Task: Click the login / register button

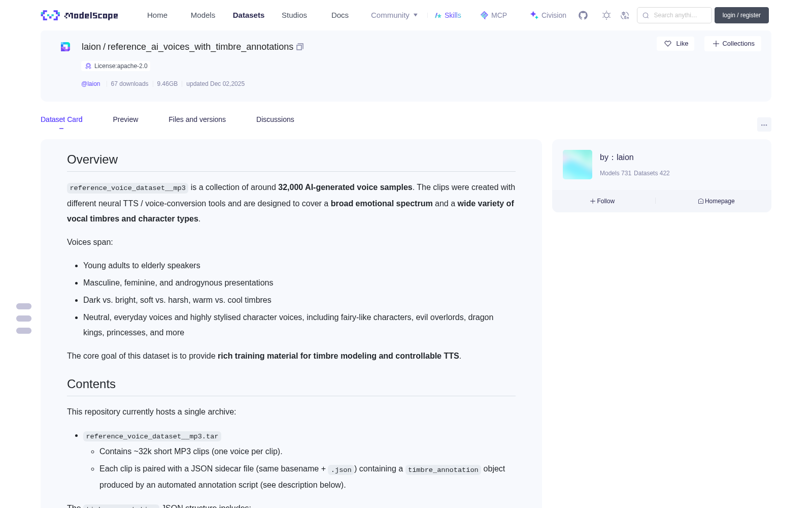Action: coord(741,15)
